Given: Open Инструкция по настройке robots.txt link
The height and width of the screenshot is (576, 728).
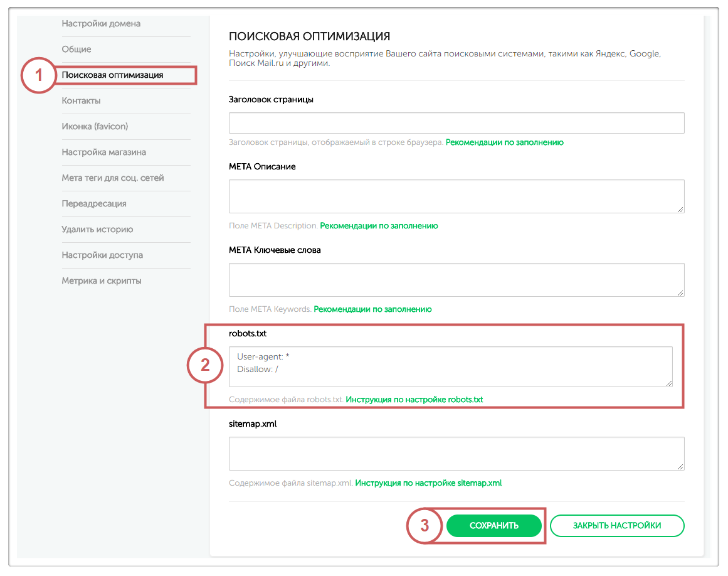Looking at the screenshot, I should [414, 400].
